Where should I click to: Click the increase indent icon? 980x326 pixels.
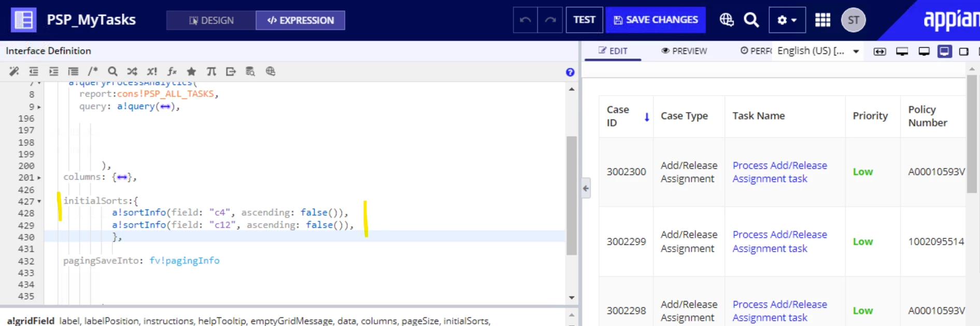coord(53,71)
